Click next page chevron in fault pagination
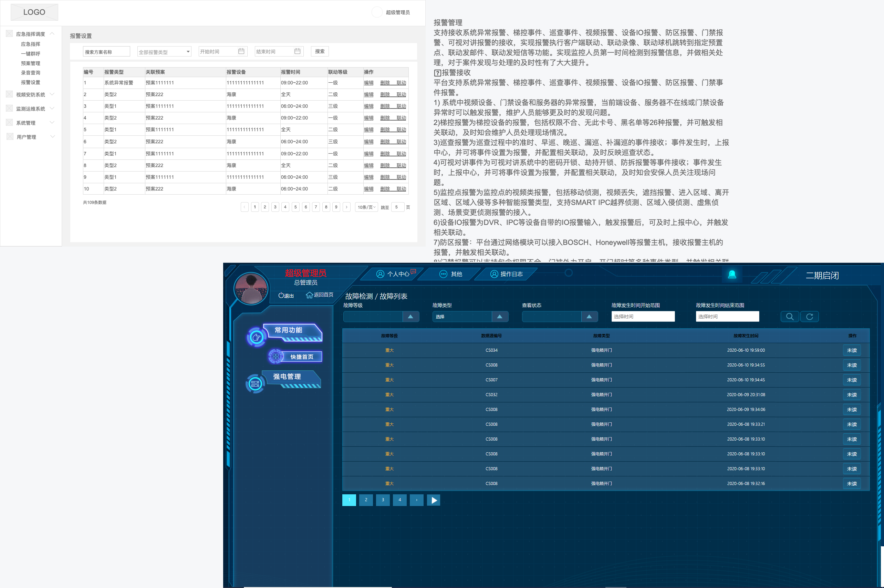The width and height of the screenshot is (884, 588). tap(416, 500)
